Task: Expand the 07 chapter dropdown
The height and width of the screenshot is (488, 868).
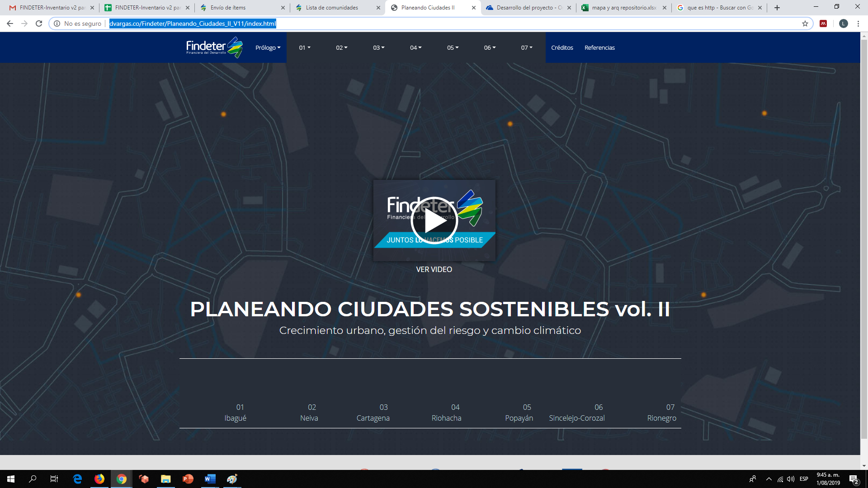Action: (527, 47)
